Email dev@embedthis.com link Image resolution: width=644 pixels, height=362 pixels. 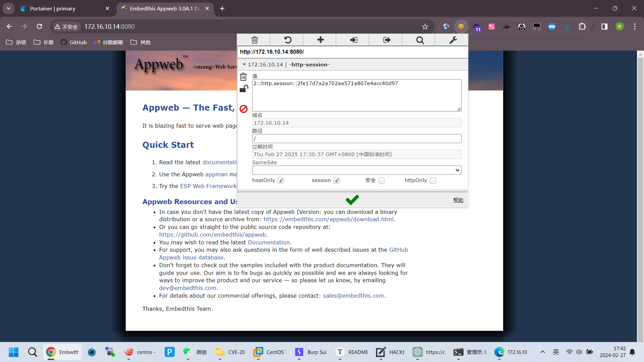point(187,288)
